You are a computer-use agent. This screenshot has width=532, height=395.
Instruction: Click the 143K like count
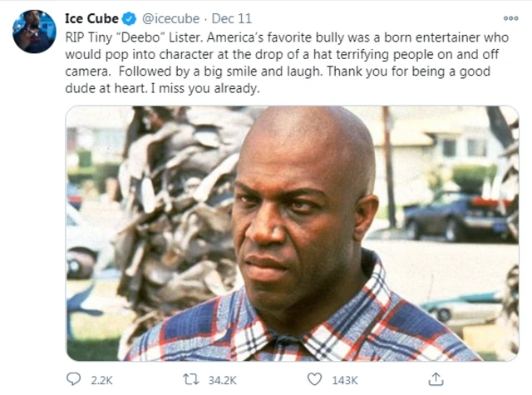click(343, 380)
